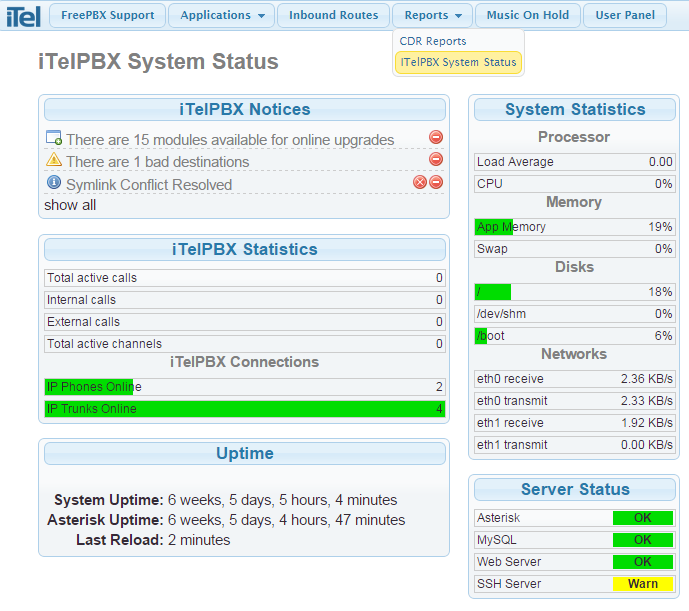Click the /boot disk usage bar
Image resolution: width=689 pixels, height=611 pixels.
pos(575,336)
